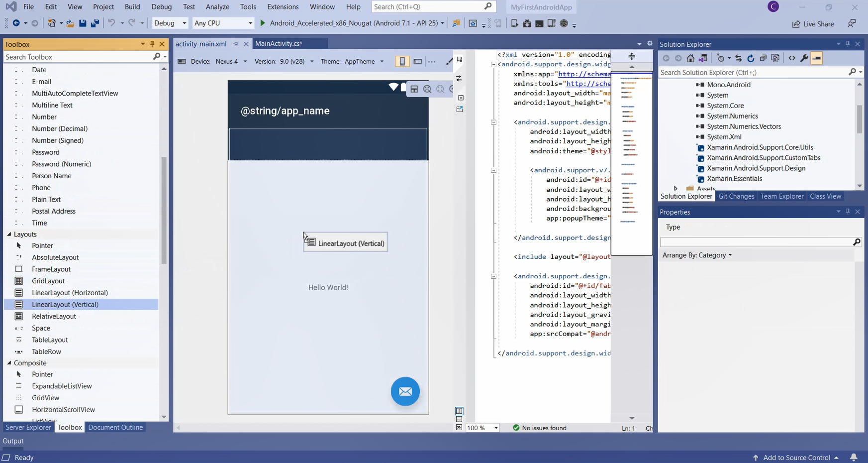Collapse the Layouts section in the Toolbox
The image size is (868, 463).
pyautogui.click(x=9, y=234)
